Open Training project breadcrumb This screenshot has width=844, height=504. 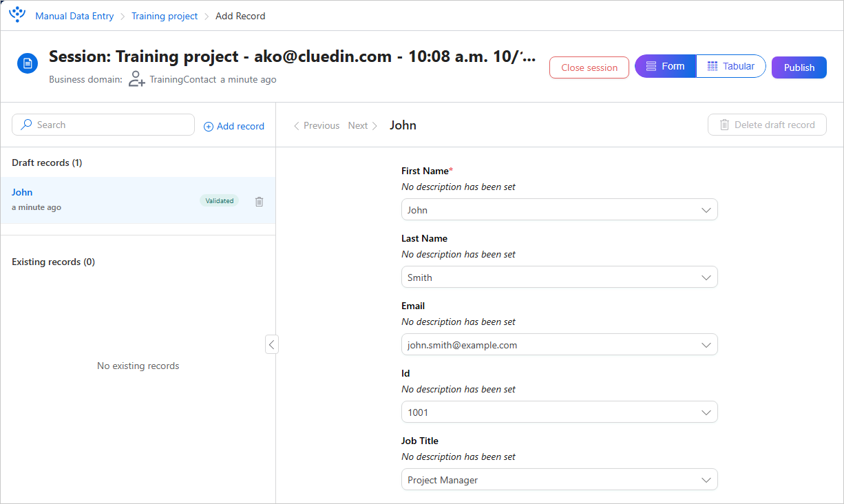[165, 16]
